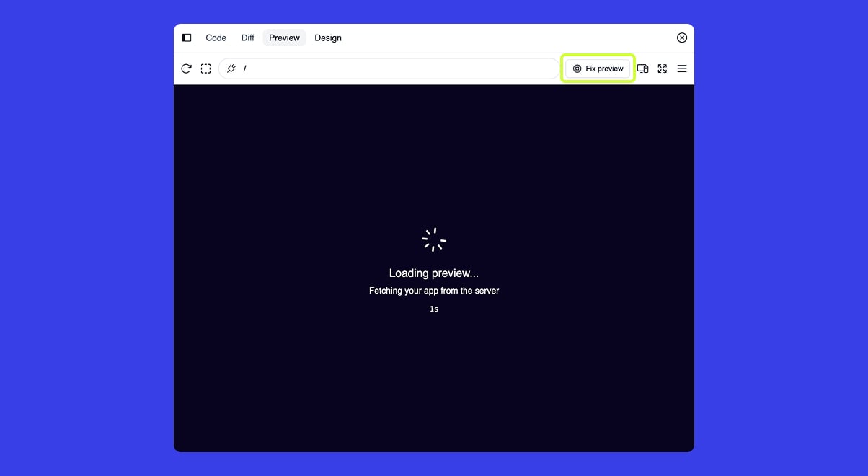
Task: Open the Diff tab
Action: [x=248, y=38]
